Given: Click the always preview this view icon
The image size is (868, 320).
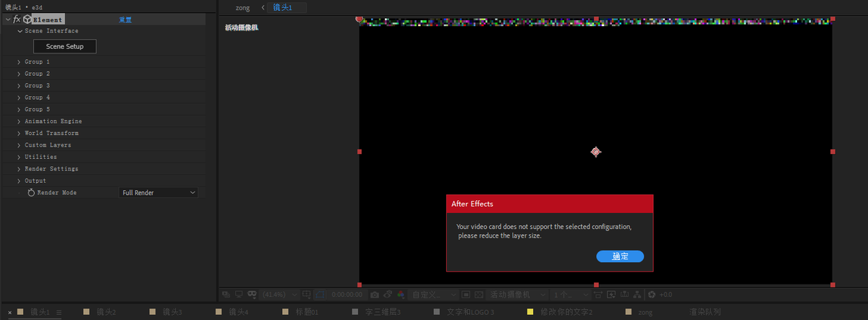Looking at the screenshot, I should pyautogui.click(x=225, y=295).
